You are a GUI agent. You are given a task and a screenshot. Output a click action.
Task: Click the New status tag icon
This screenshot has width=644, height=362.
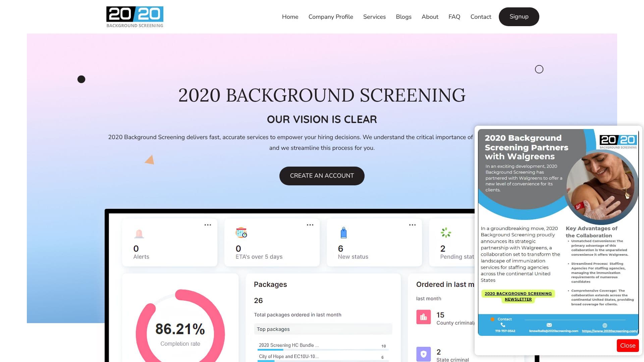coord(343,233)
